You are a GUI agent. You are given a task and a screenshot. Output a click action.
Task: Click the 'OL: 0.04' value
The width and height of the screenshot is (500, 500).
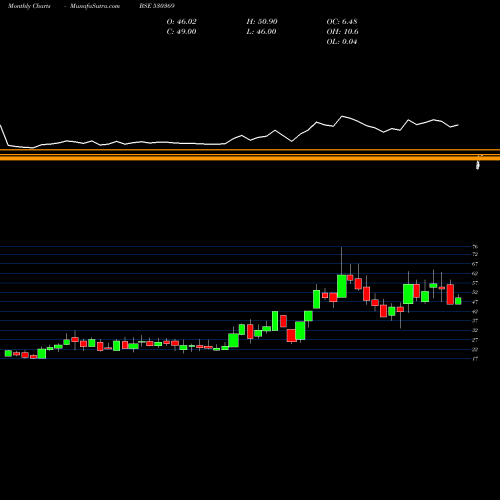342,42
